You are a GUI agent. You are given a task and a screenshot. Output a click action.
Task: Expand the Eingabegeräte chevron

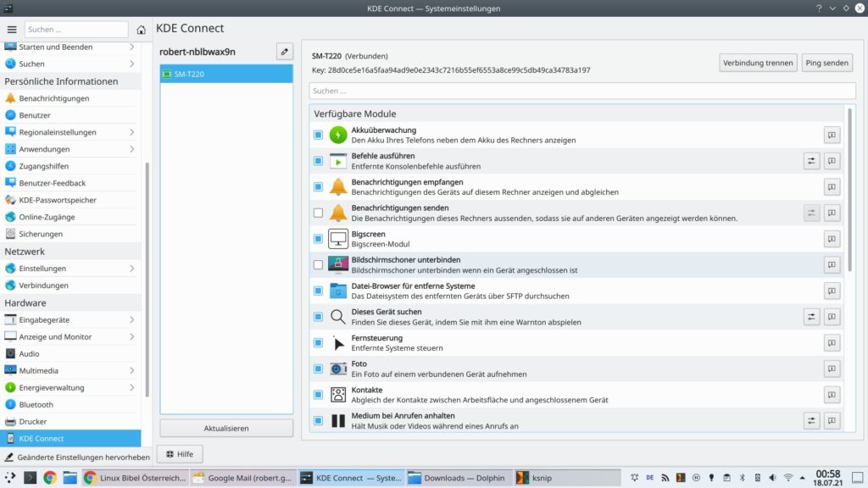[131, 319]
